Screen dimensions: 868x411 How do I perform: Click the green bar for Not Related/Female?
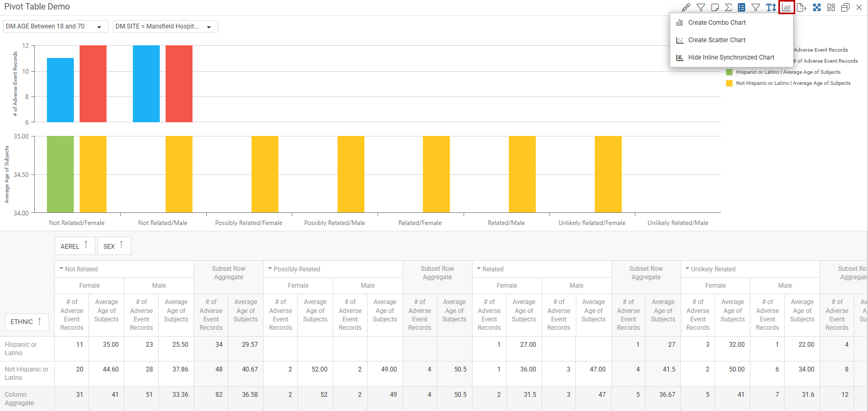pyautogui.click(x=60, y=174)
